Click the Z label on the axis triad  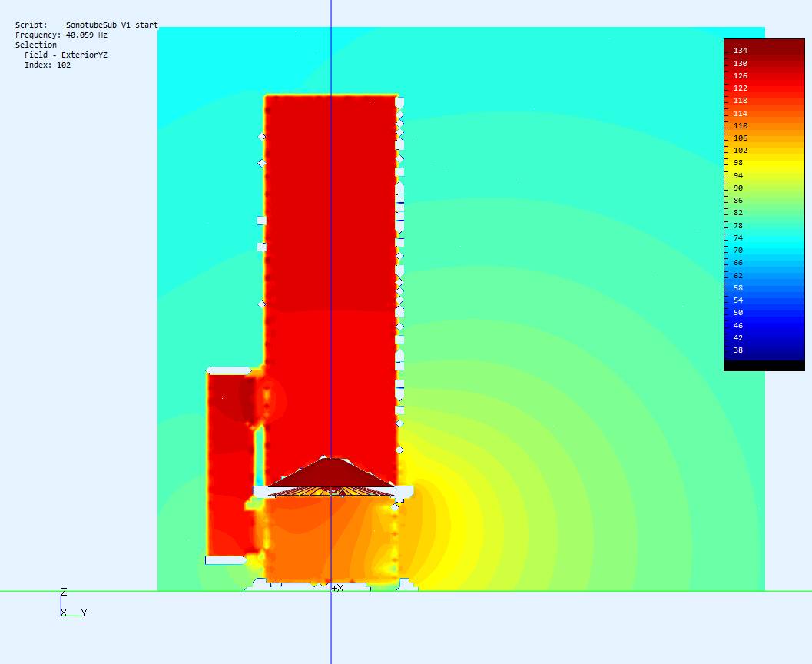click(64, 592)
